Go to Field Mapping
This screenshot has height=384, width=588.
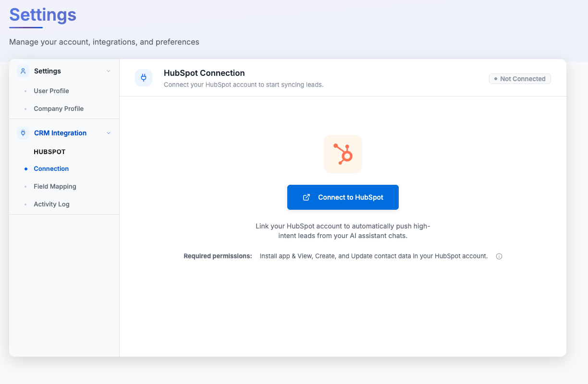click(x=55, y=186)
